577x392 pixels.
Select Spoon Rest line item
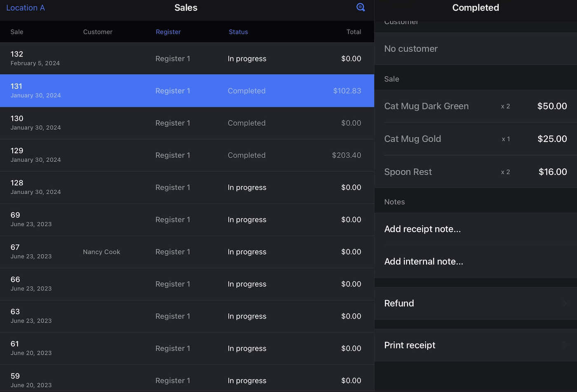tap(475, 172)
